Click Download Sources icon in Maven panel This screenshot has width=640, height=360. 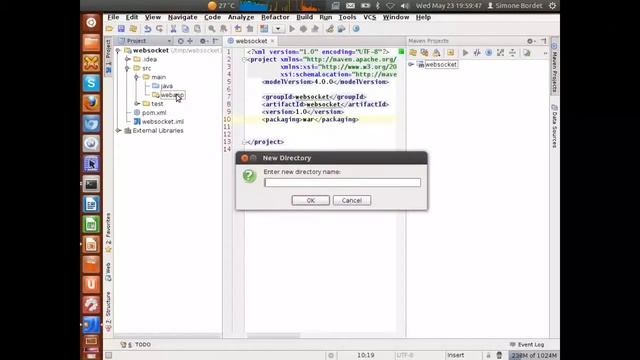click(x=436, y=53)
